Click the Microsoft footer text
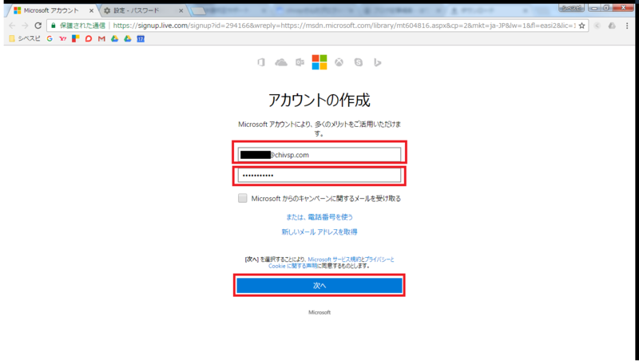The image size is (639, 364). coord(319,312)
